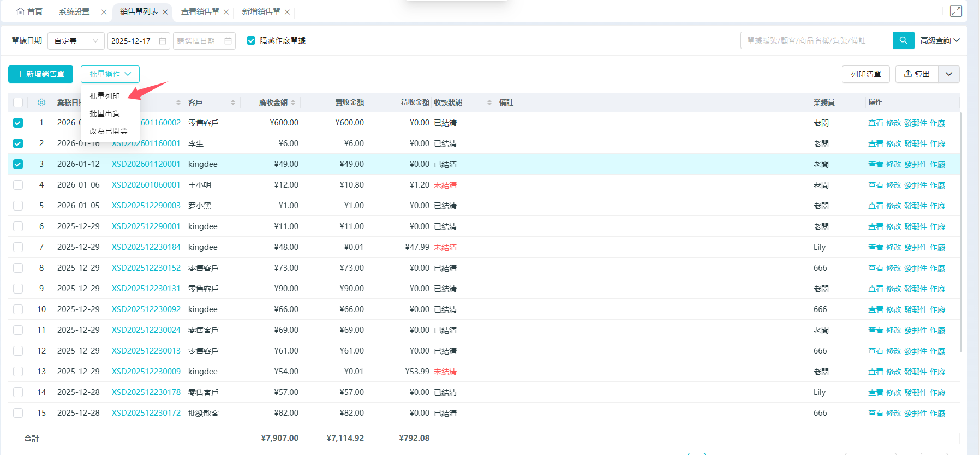This screenshot has height=455, width=980.
Task: Open dropdown arrow beside 導出
Action: (x=949, y=74)
